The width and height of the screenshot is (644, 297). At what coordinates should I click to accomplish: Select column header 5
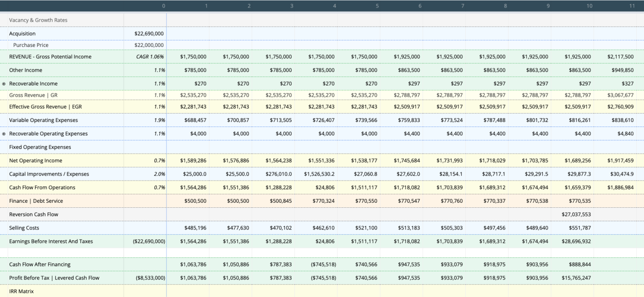(377, 6)
